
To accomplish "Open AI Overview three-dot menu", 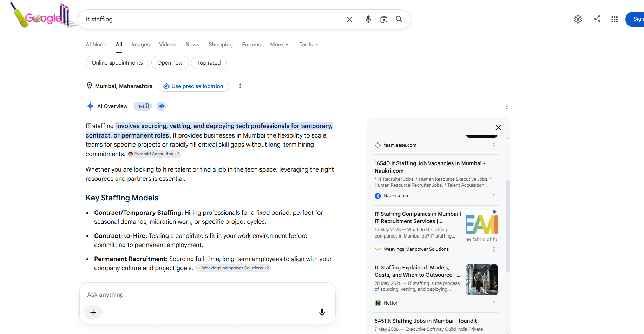I will pyautogui.click(x=507, y=107).
